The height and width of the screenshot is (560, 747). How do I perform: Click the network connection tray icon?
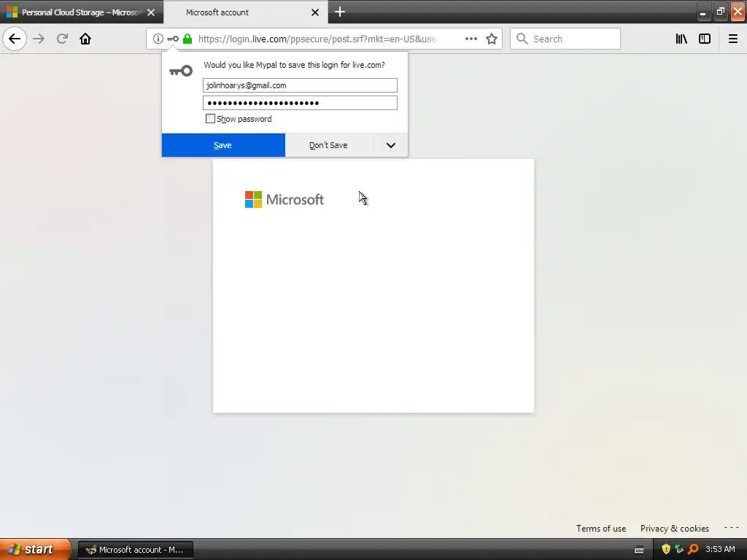pyautogui.click(x=679, y=549)
